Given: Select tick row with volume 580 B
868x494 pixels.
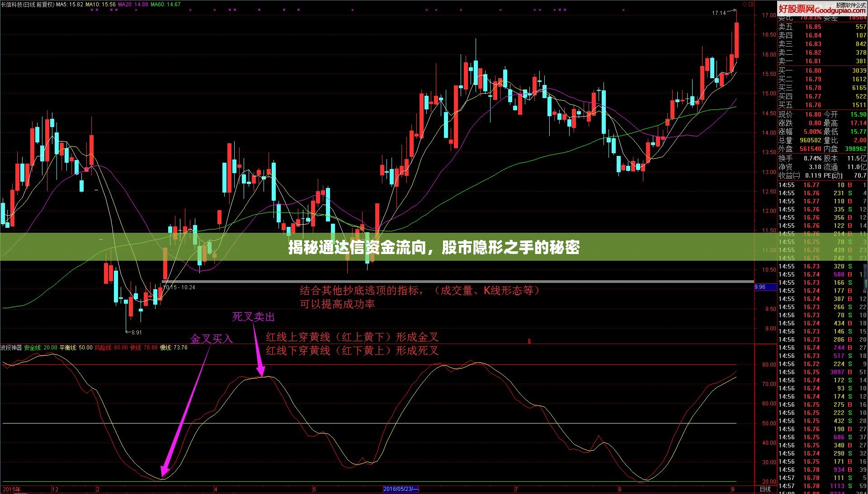Looking at the screenshot, I should (x=822, y=275).
